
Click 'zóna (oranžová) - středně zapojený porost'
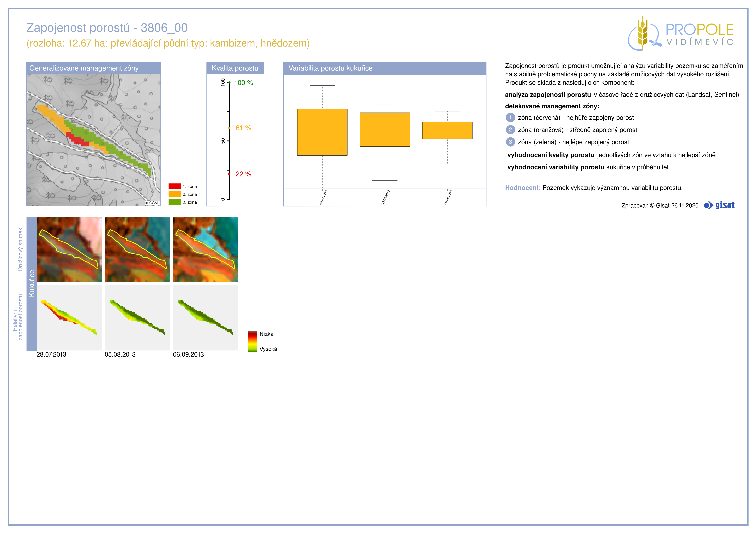(578, 130)
